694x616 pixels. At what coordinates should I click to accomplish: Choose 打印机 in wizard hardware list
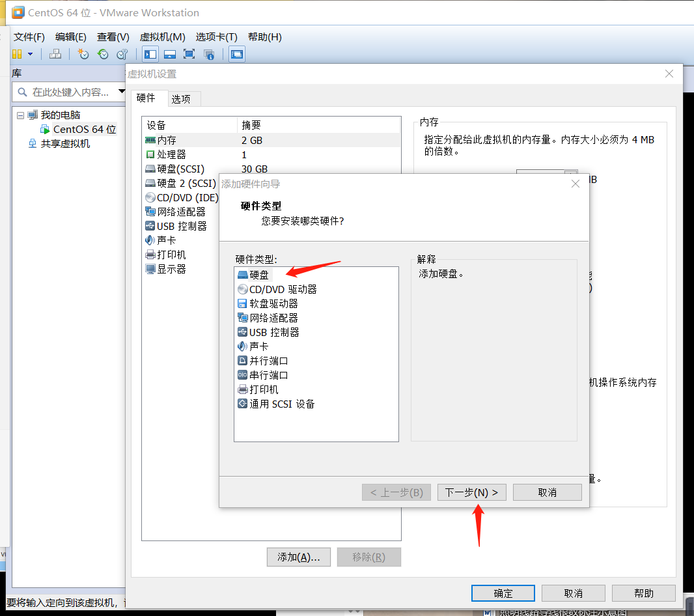(258, 389)
